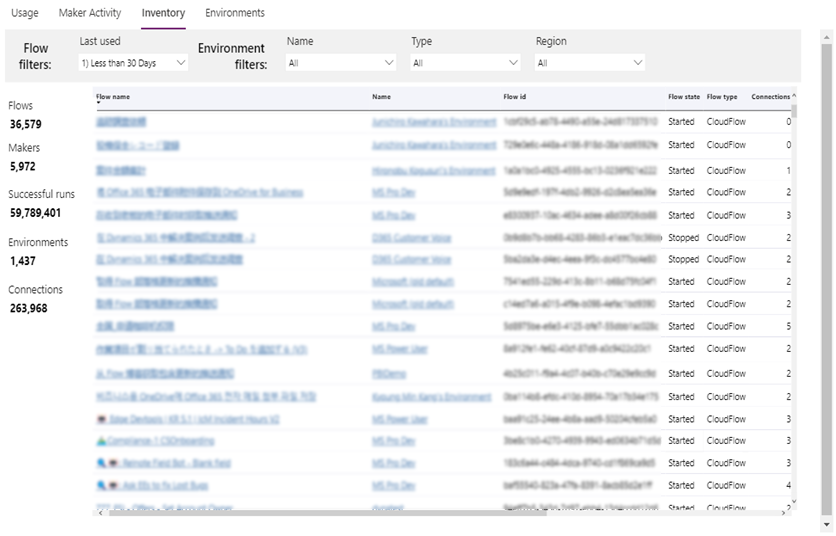Click the Connections cell showing 5

(789, 326)
